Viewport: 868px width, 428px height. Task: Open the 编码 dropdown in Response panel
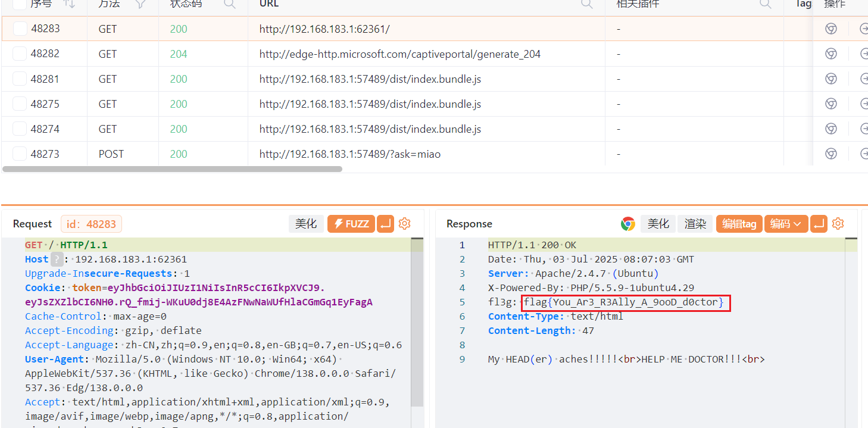point(786,224)
